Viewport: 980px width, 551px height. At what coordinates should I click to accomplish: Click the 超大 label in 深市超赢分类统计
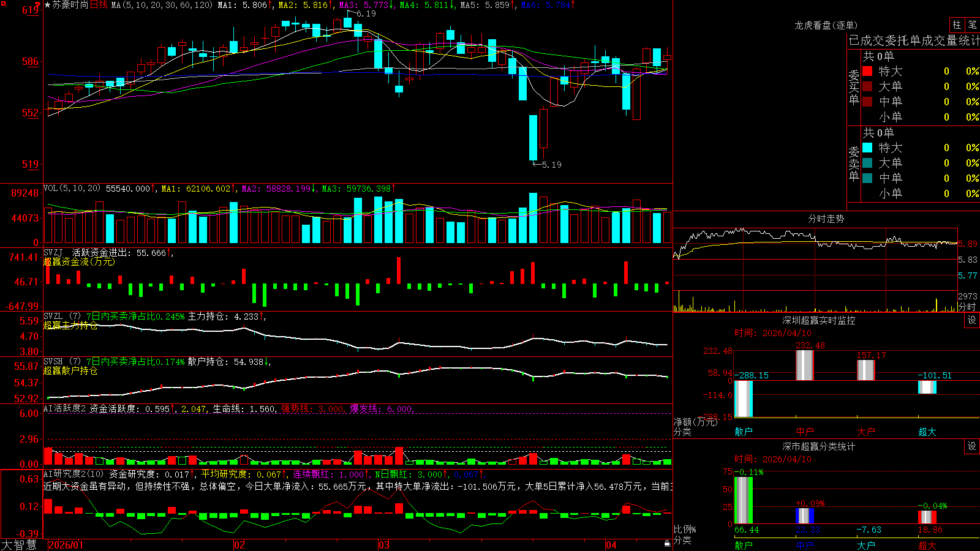927,545
